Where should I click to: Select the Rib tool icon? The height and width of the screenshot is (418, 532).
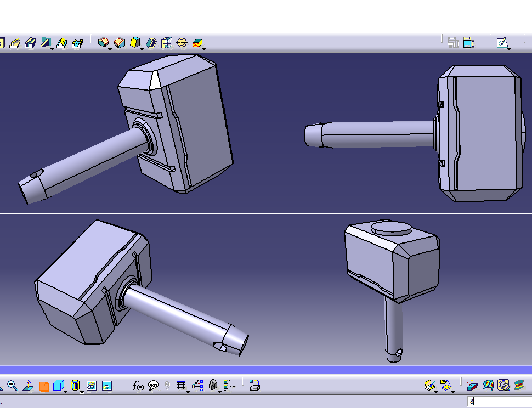15,43
